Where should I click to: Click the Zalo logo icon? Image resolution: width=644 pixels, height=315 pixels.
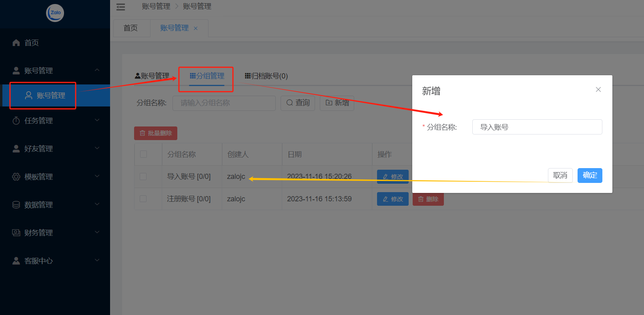click(x=55, y=13)
